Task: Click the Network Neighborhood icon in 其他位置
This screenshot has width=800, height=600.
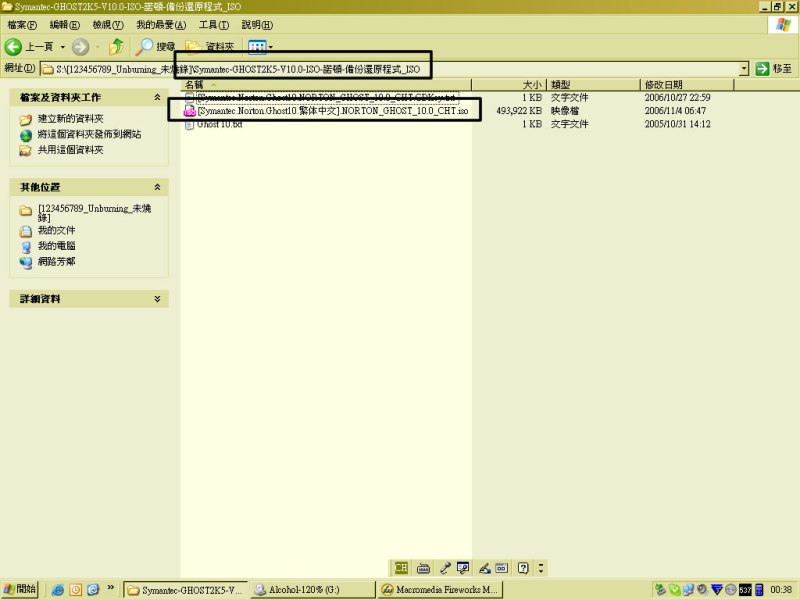Action: [x=26, y=262]
